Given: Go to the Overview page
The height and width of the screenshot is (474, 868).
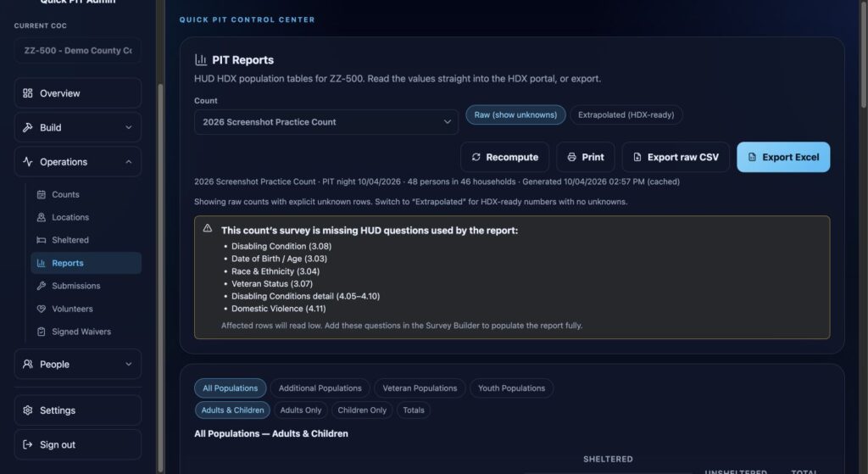Looking at the screenshot, I should [77, 93].
